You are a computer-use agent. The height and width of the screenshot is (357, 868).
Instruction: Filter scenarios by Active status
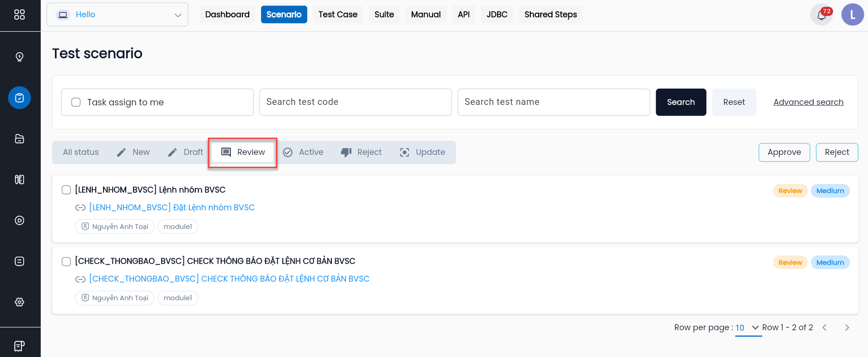click(303, 152)
